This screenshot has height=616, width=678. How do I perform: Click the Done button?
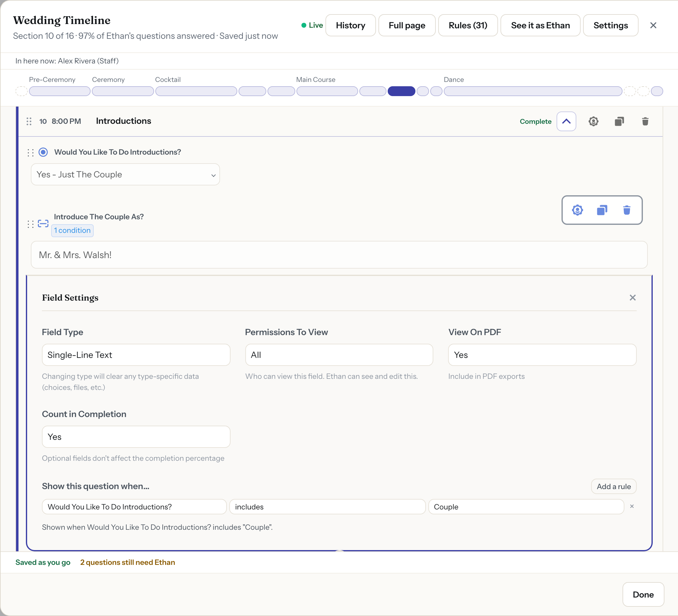pos(643,594)
